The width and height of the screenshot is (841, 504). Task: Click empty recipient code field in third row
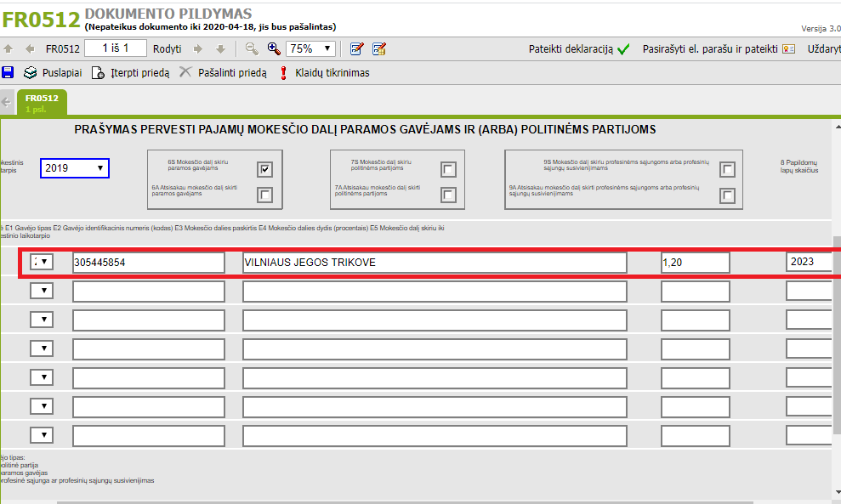point(149,320)
